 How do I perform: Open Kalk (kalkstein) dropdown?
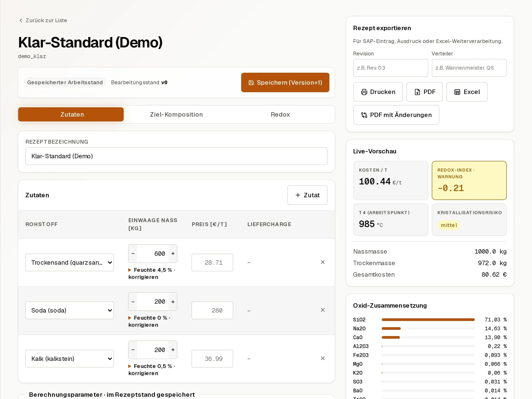pyautogui.click(x=70, y=359)
